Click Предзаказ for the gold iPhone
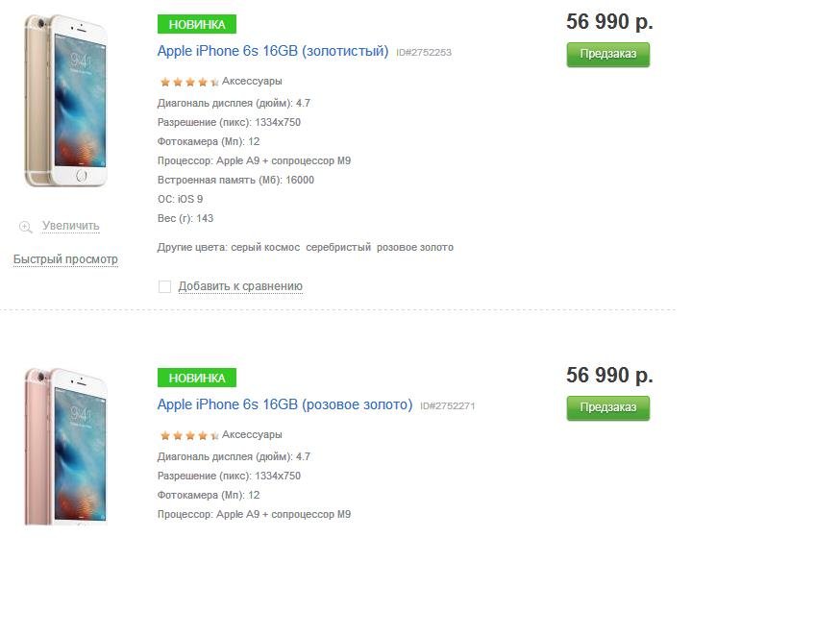The height and width of the screenshot is (636, 840). 608,55
